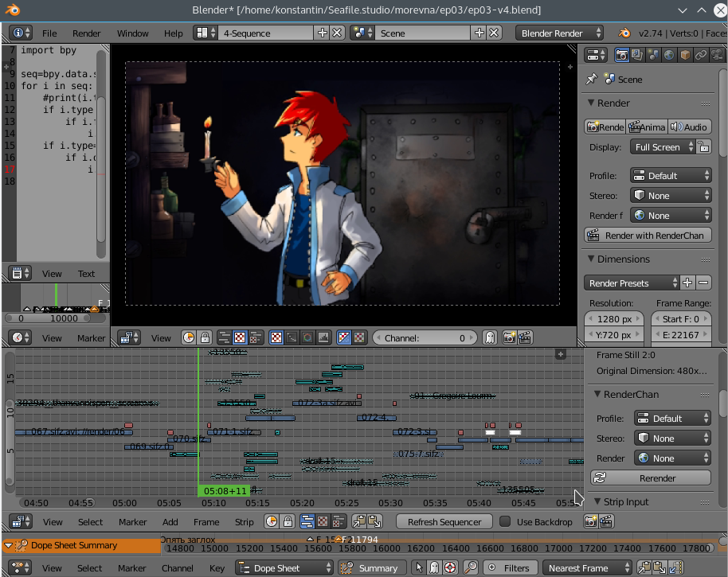
Task: Open the Channel menu in Dope Sheet header
Action: tap(178, 567)
